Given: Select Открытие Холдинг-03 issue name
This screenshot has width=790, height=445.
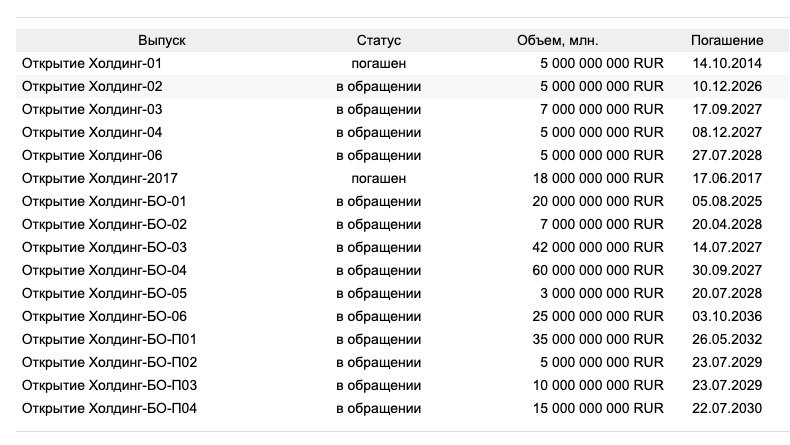Looking at the screenshot, I should point(92,109).
